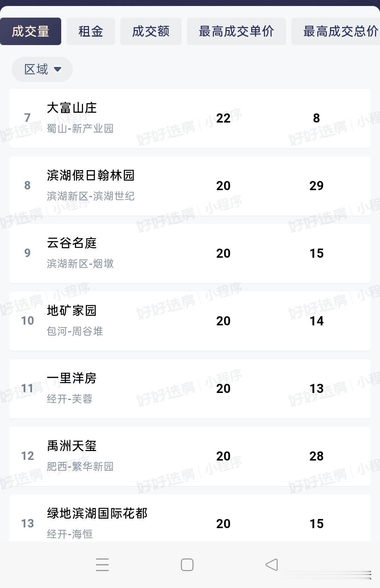Viewport: 380px width, 588px height.
Task: Open recent apps with three-line icon
Action: [102, 565]
